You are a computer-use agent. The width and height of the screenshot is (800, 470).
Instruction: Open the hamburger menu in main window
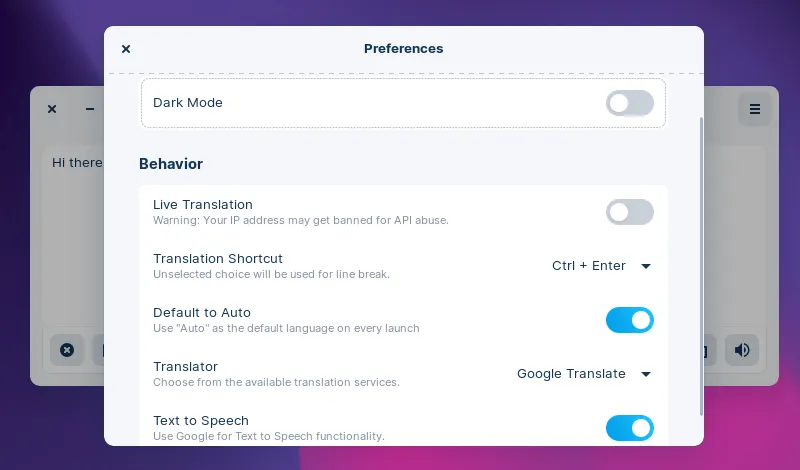tap(755, 109)
